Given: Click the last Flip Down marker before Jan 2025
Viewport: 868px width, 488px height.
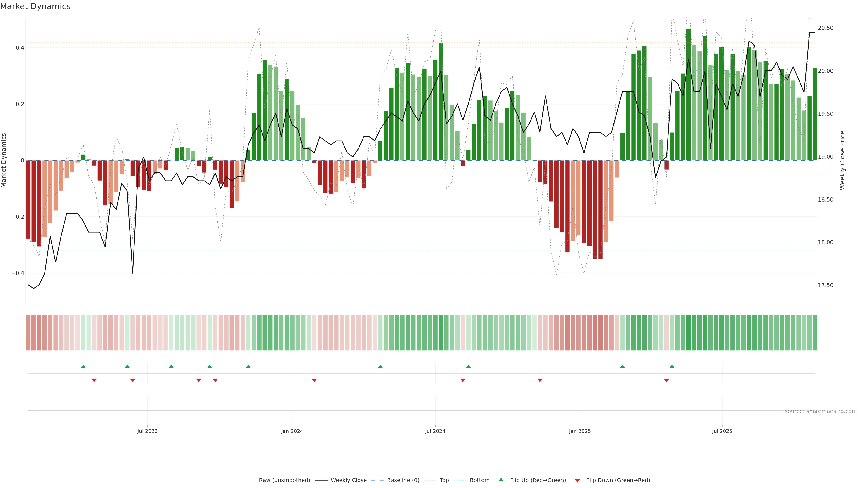Looking at the screenshot, I should coord(540,380).
